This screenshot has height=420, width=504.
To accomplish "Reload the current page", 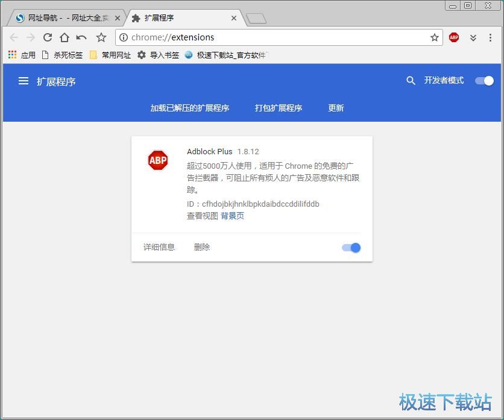I will 48,37.
